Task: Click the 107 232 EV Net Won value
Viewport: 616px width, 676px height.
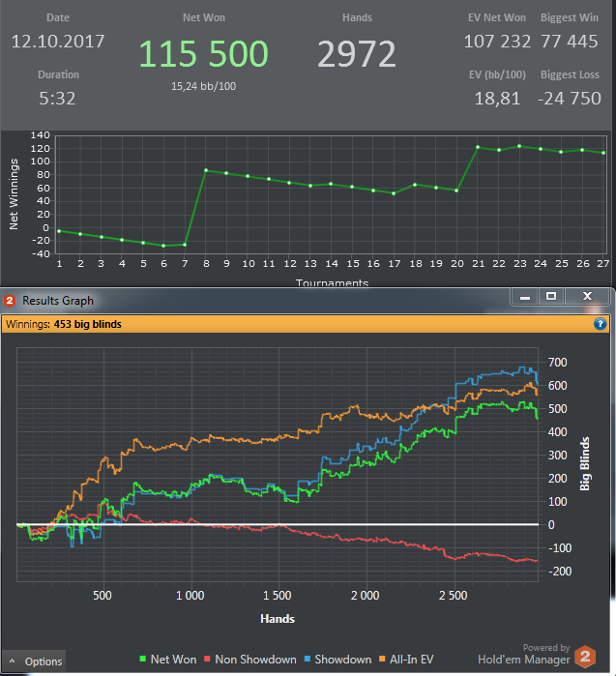Action: (497, 42)
